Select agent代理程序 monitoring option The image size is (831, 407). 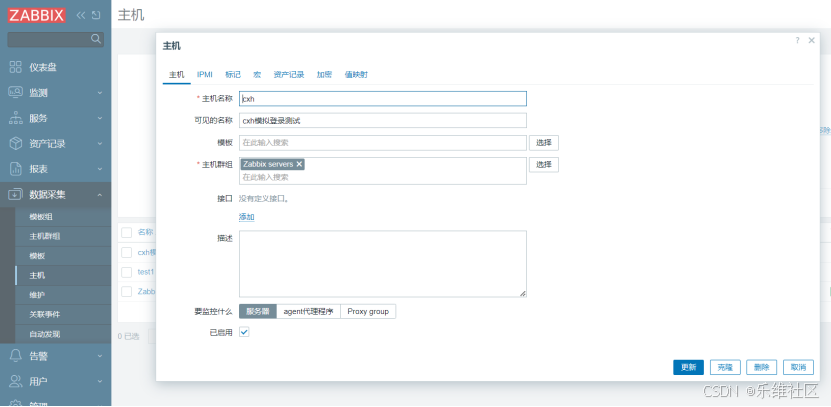[x=308, y=312]
